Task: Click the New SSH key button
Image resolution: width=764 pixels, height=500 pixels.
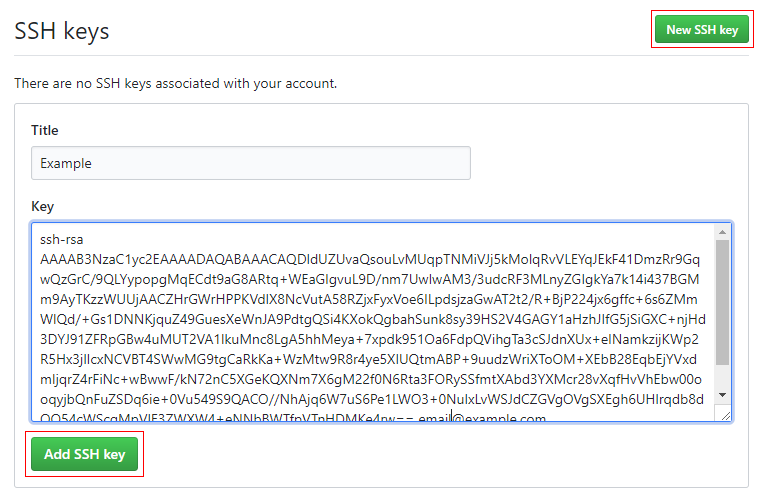Action: pyautogui.click(x=702, y=30)
